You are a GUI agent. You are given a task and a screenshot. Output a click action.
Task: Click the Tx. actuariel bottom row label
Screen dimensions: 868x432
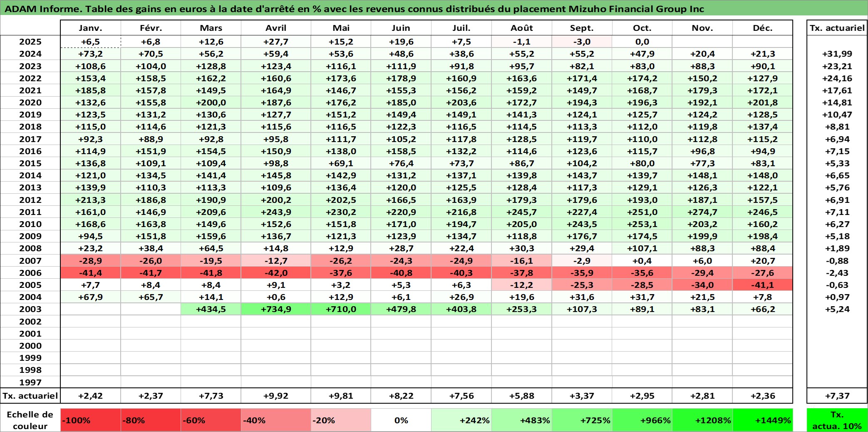point(30,396)
